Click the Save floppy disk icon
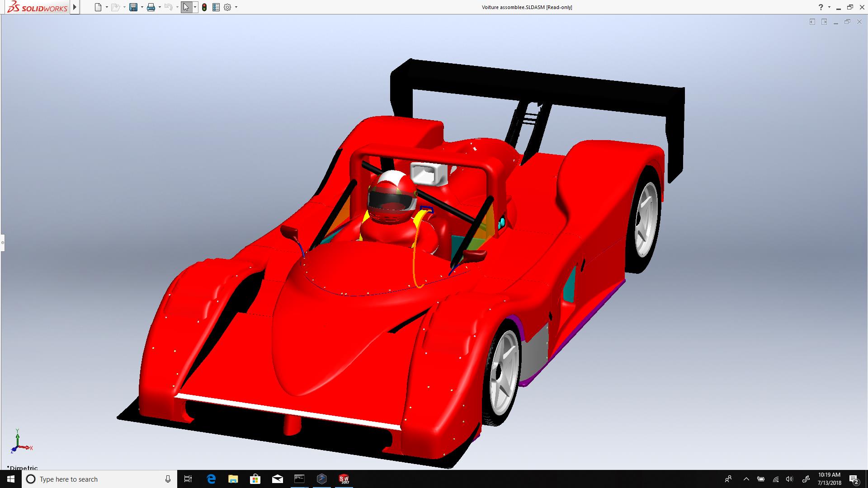This screenshot has height=488, width=868. 133,7
